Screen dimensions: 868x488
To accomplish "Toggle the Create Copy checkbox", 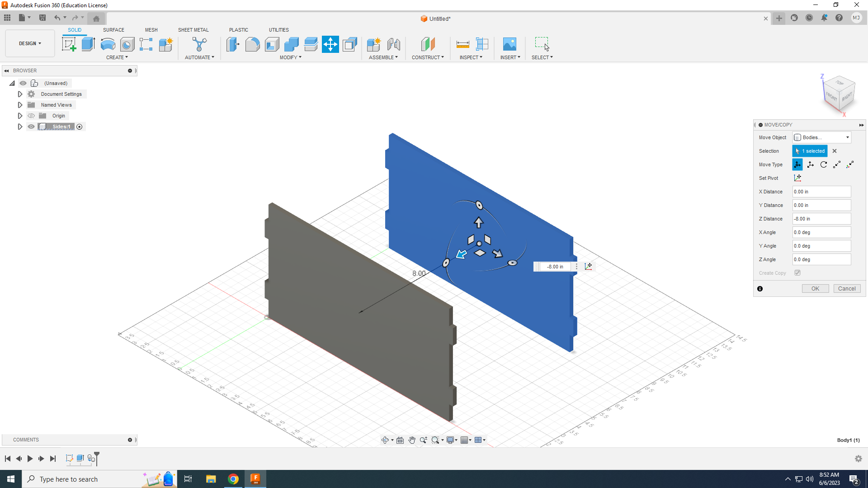I will [x=797, y=273].
